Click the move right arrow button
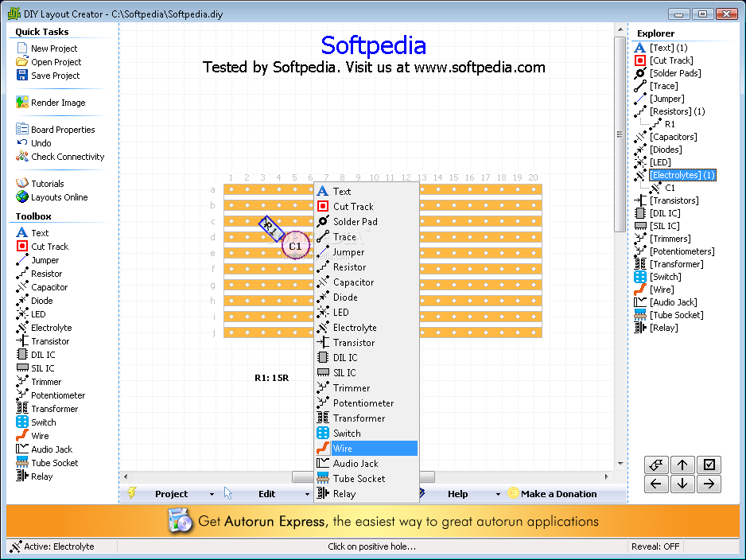Screen dimensions: 746x560 tap(709, 484)
